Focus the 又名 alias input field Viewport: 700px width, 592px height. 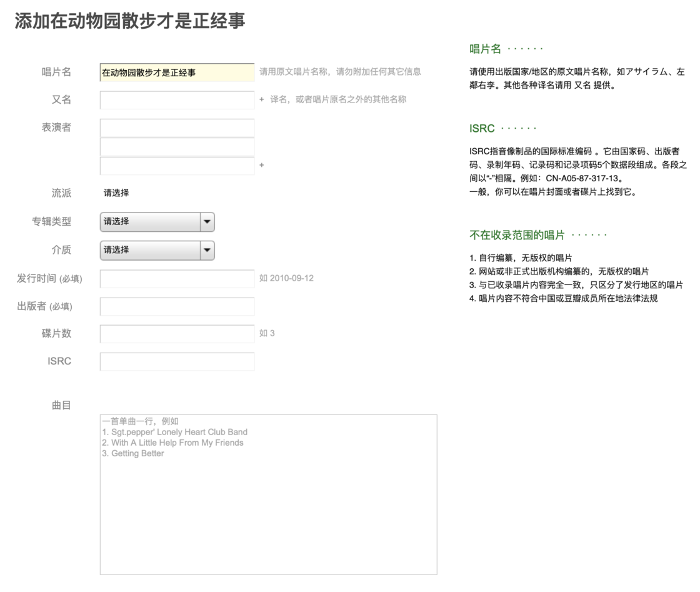pos(177,100)
